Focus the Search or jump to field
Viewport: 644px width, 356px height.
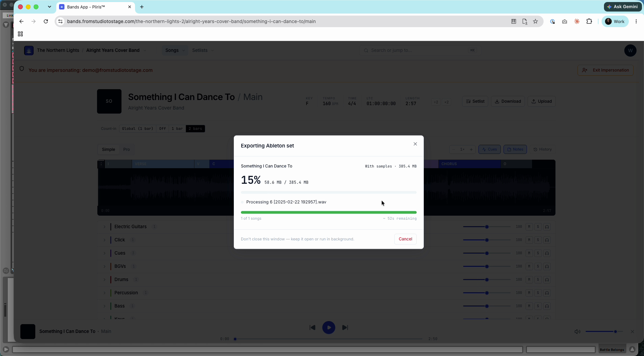point(420,51)
